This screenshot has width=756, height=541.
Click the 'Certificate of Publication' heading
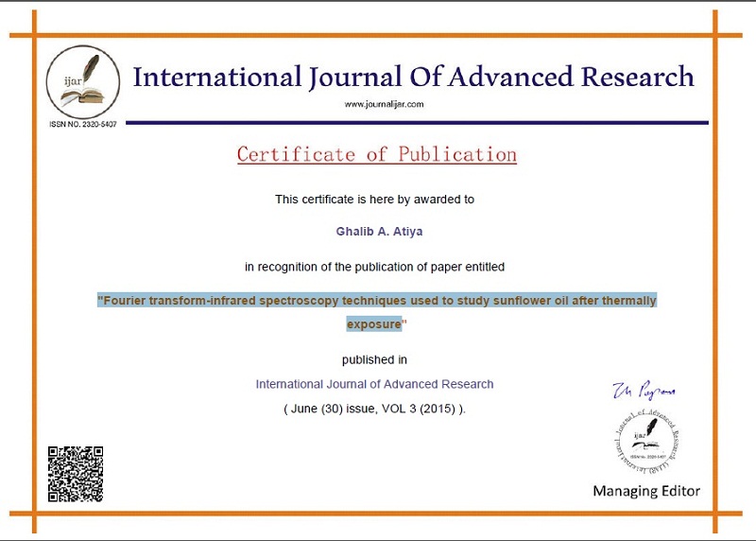pyautogui.click(x=377, y=154)
